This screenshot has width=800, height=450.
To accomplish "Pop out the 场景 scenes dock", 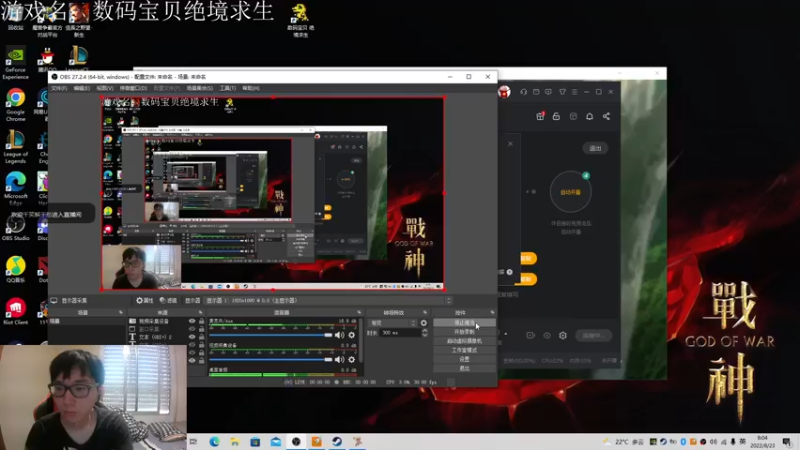I will coord(121,312).
